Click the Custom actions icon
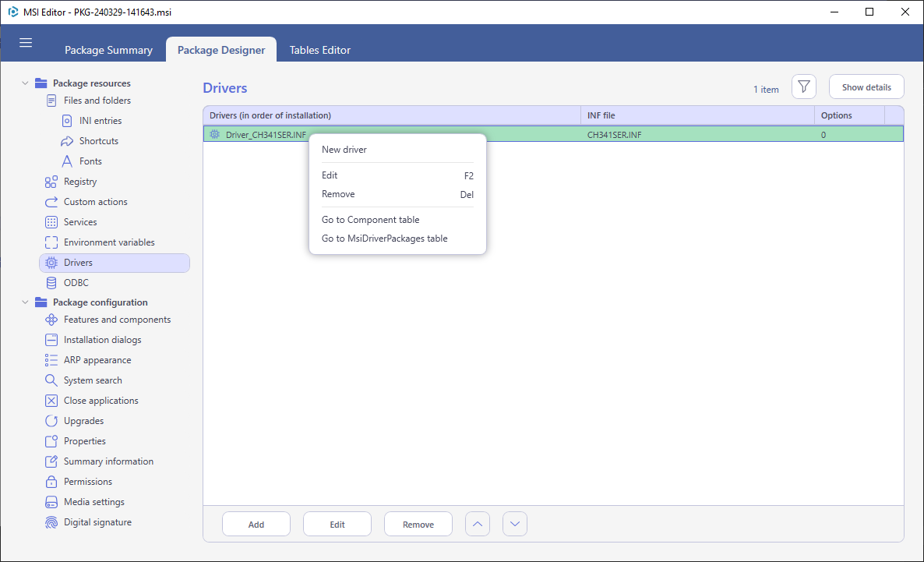 point(51,202)
